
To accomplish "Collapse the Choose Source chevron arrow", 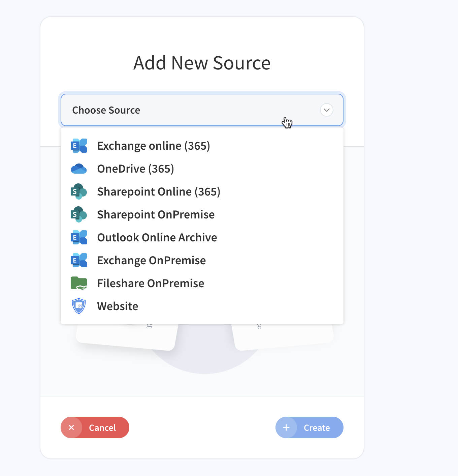I will (327, 110).
